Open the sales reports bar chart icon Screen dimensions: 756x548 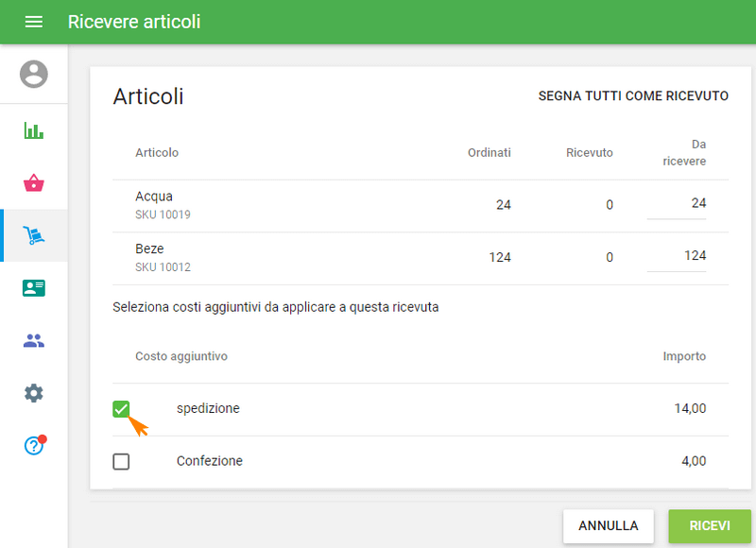pos(34,130)
